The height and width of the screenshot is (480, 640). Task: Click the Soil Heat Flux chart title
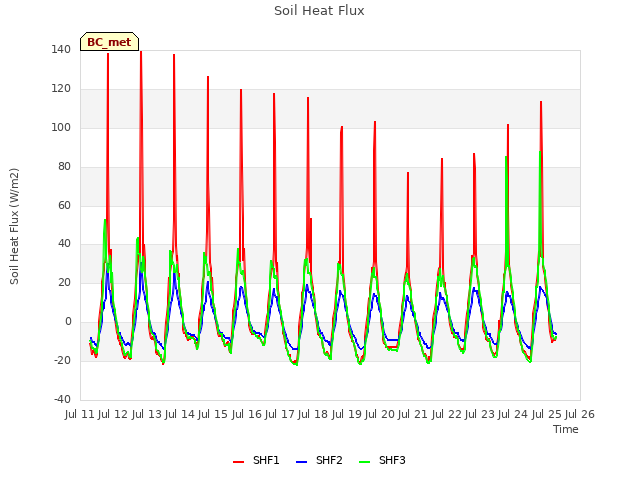click(x=319, y=11)
